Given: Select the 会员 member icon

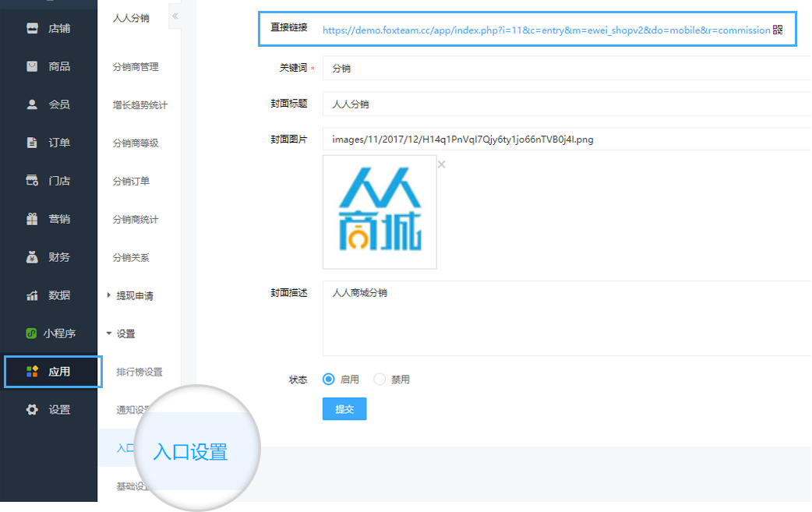Looking at the screenshot, I should pyautogui.click(x=32, y=104).
